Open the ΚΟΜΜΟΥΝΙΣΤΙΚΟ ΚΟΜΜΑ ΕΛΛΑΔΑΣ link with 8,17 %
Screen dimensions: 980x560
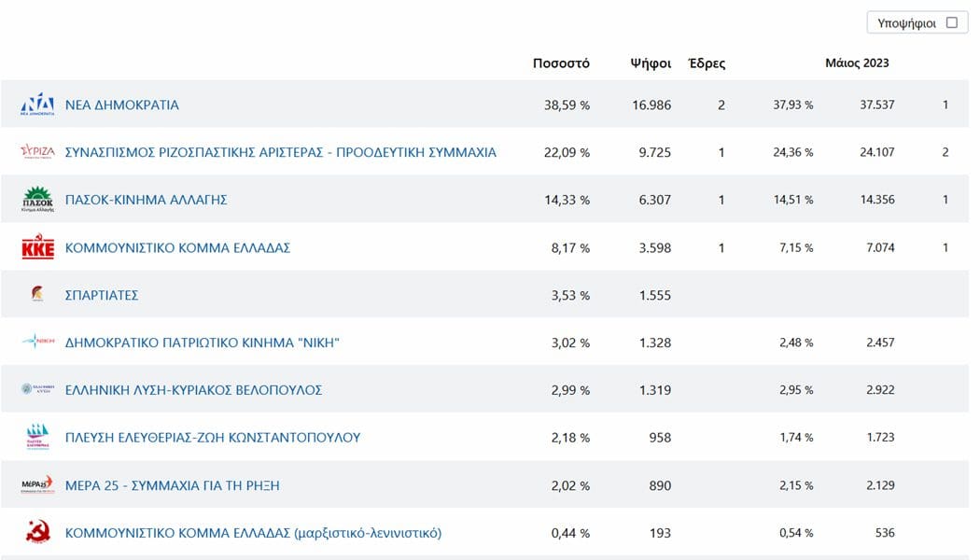(x=177, y=248)
